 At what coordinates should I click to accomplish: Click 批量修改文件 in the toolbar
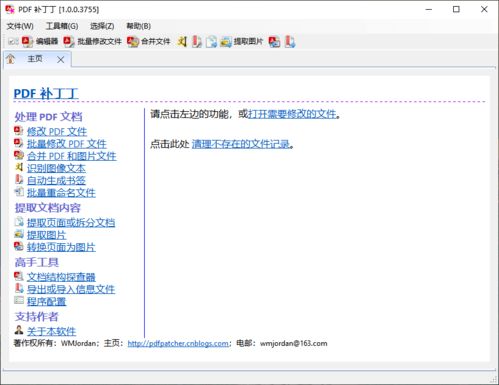pos(92,41)
